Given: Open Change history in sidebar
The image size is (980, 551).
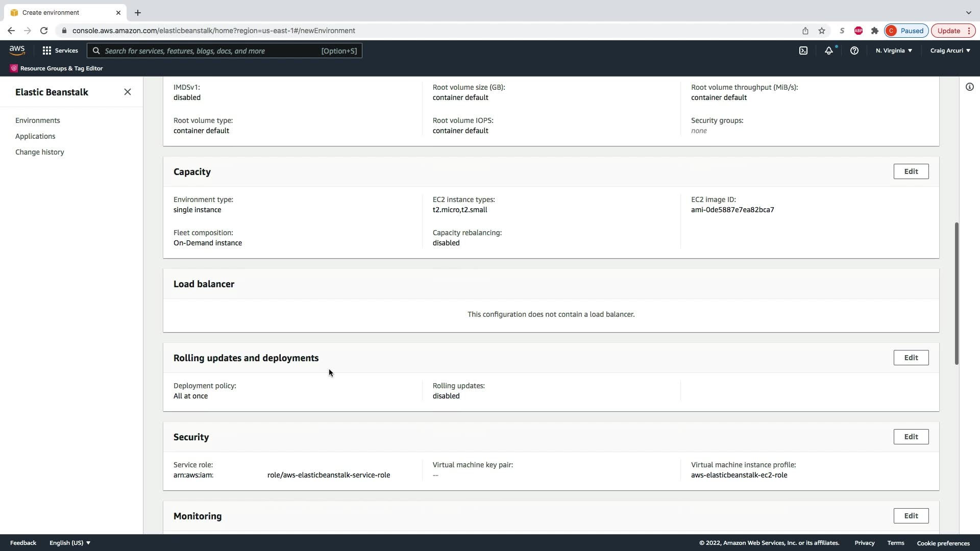Looking at the screenshot, I should (x=40, y=152).
